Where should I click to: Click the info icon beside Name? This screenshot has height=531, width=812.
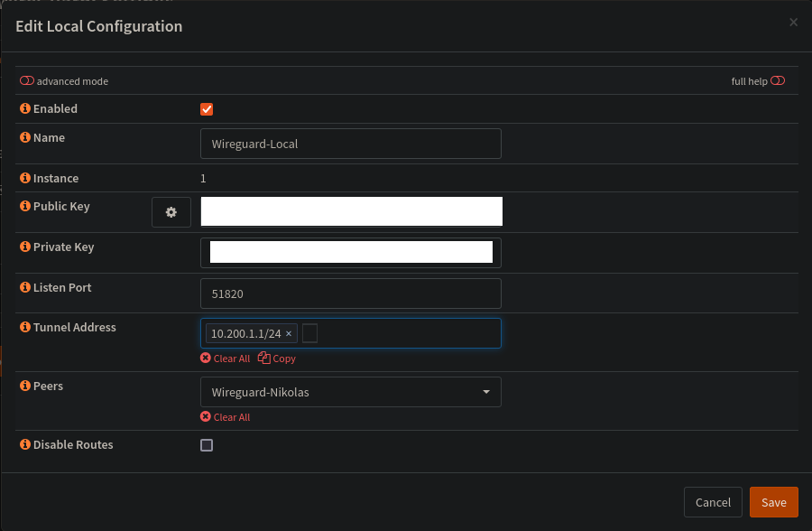pos(25,138)
